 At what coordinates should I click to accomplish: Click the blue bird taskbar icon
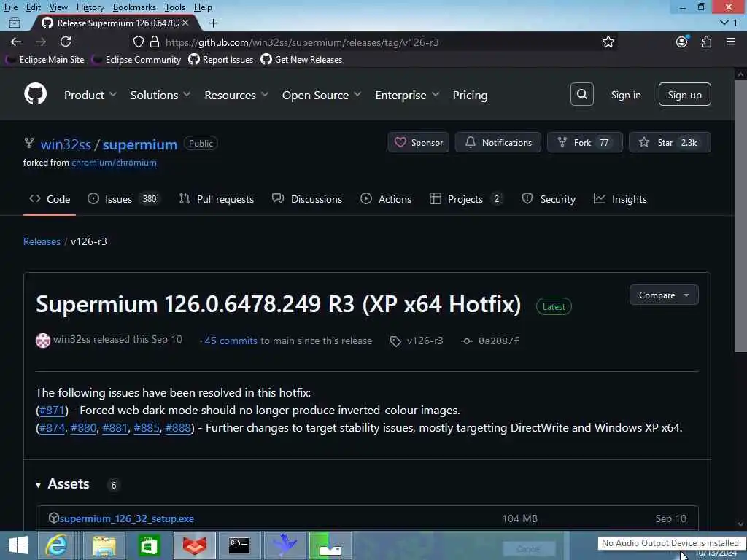click(285, 545)
